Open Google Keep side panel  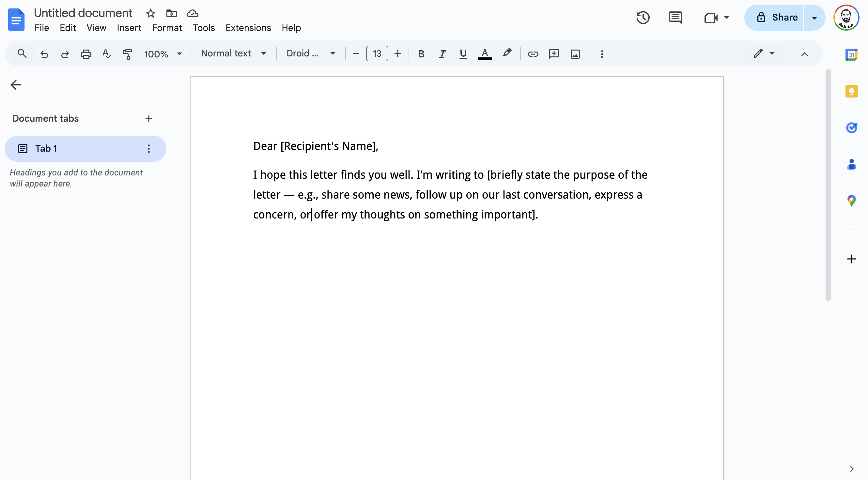851,91
